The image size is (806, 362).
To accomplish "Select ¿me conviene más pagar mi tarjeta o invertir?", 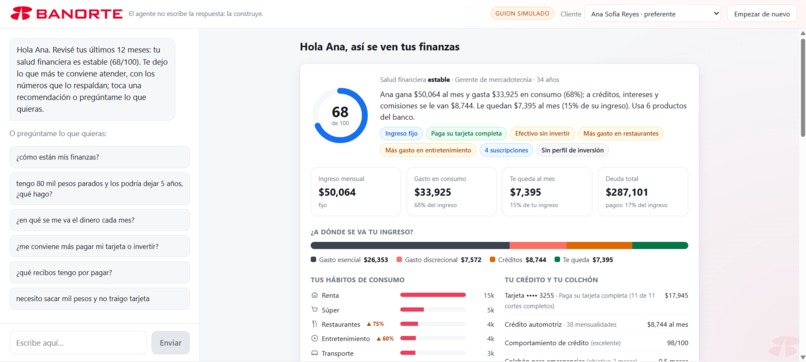I will [100, 246].
